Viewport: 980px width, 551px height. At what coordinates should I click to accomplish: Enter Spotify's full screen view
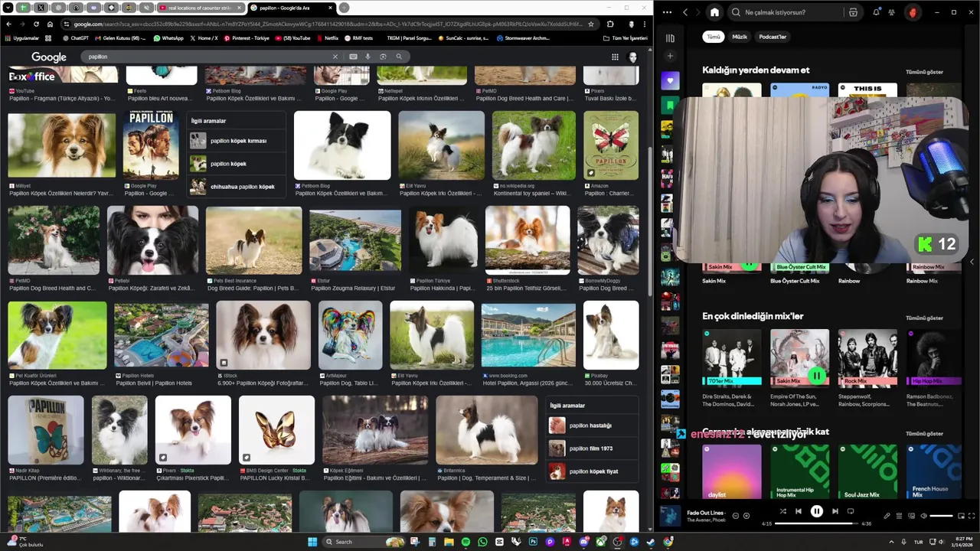[x=972, y=516]
